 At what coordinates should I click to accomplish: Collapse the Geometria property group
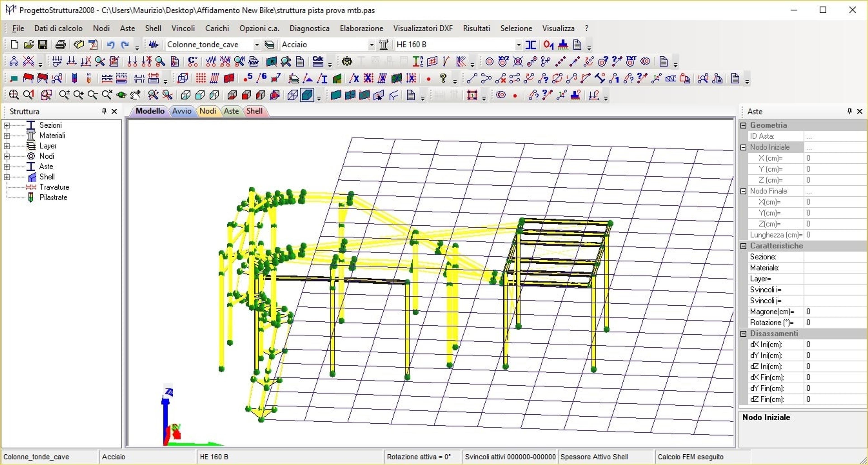pyautogui.click(x=743, y=125)
